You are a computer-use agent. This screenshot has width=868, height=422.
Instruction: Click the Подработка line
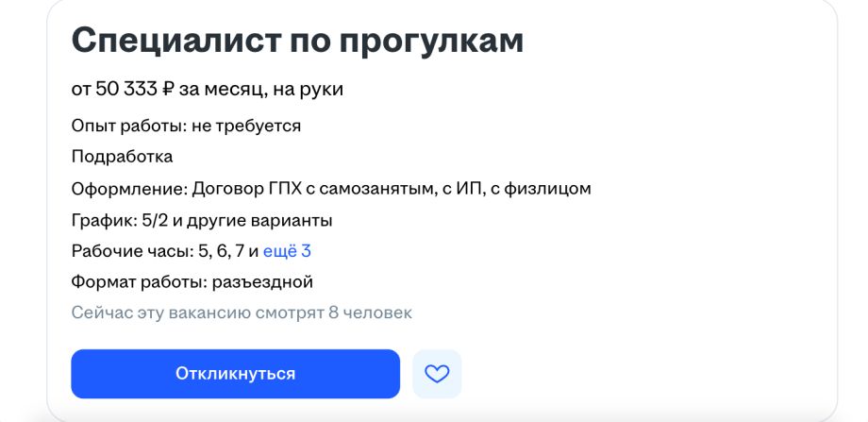[x=122, y=157]
